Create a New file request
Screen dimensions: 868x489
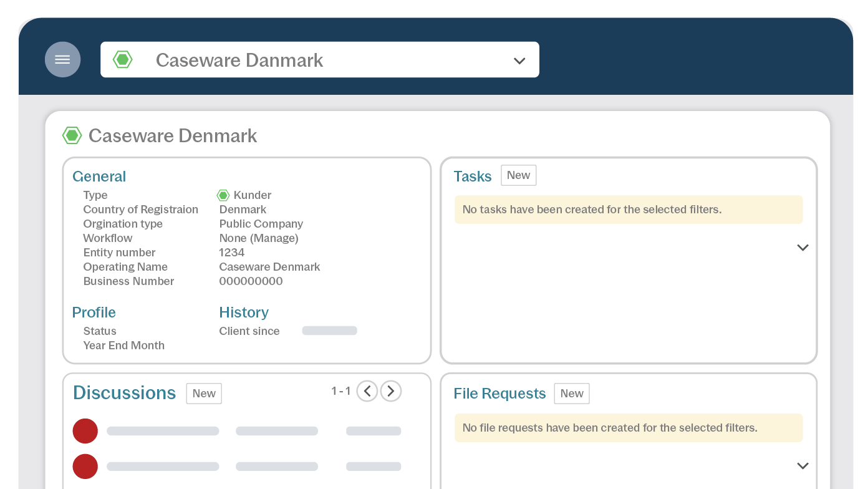(572, 394)
